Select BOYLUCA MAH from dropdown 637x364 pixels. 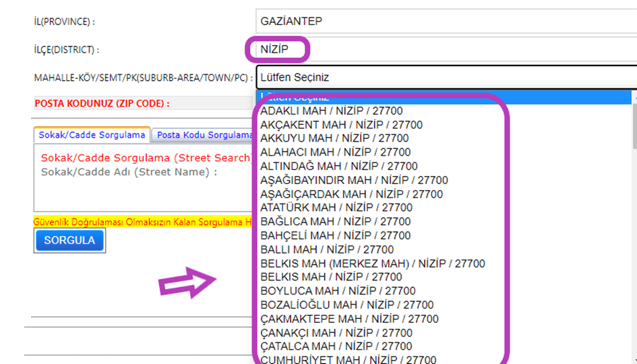[338, 291]
